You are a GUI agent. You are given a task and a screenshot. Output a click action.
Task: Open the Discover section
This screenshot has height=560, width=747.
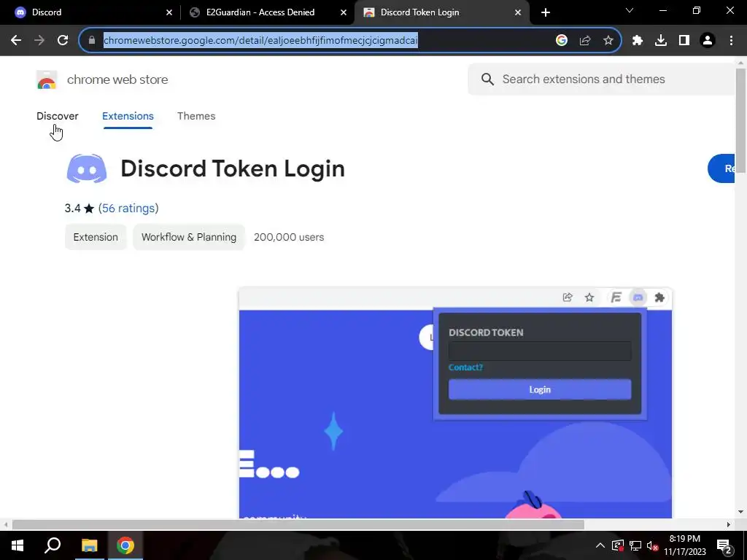coord(58,116)
